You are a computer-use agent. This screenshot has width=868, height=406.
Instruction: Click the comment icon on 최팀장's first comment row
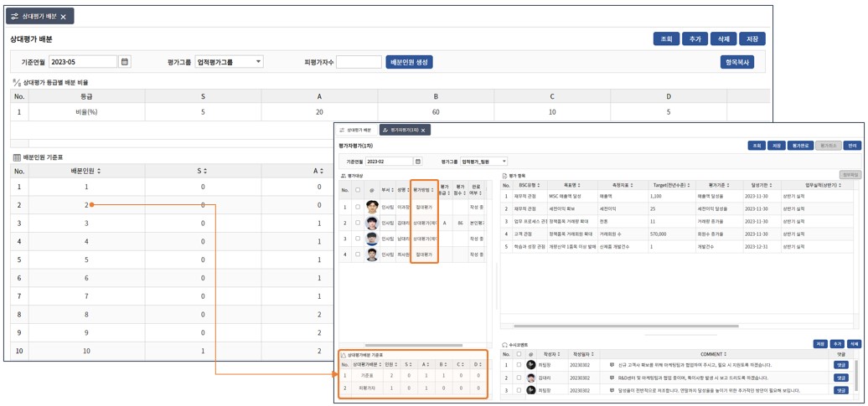pyautogui.click(x=611, y=365)
